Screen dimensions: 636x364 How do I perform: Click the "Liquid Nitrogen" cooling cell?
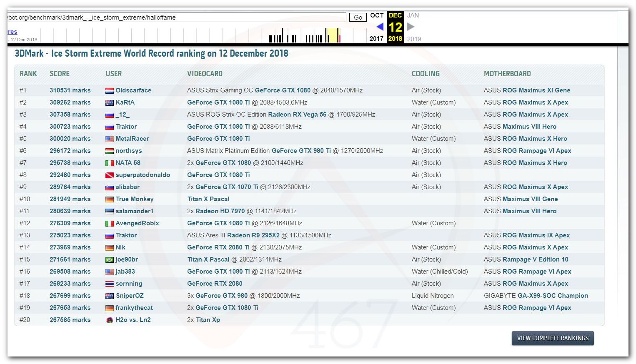[x=433, y=296]
